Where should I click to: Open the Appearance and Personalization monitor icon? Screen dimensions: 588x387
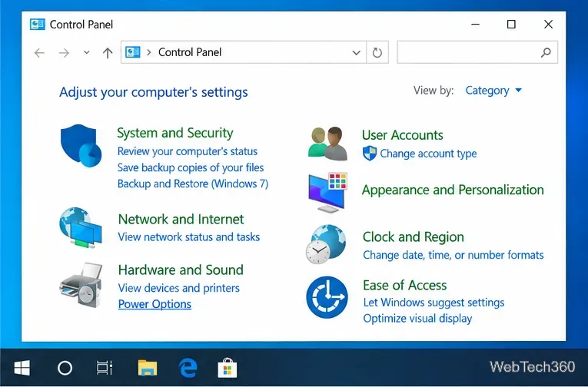(327, 193)
